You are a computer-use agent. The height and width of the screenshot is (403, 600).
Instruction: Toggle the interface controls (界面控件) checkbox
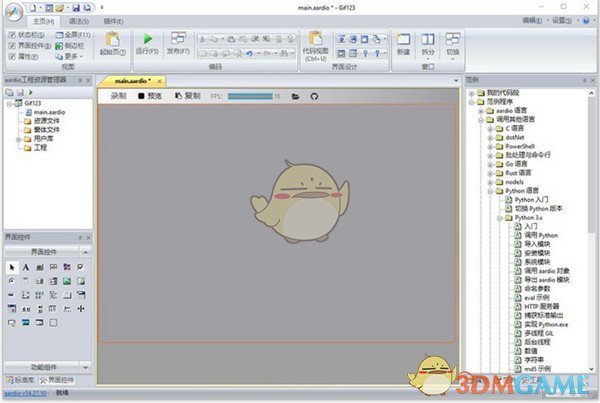pos(12,46)
